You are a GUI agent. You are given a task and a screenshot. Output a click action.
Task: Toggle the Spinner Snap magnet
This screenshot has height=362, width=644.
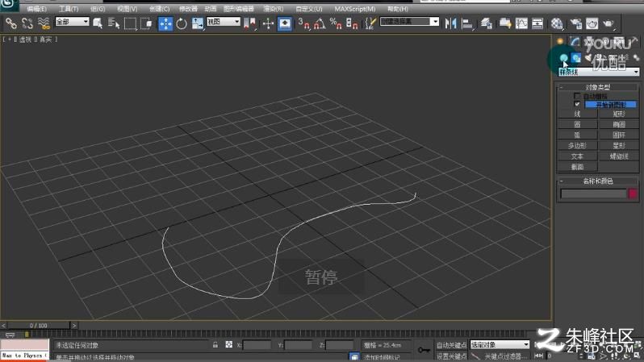(x=352, y=23)
